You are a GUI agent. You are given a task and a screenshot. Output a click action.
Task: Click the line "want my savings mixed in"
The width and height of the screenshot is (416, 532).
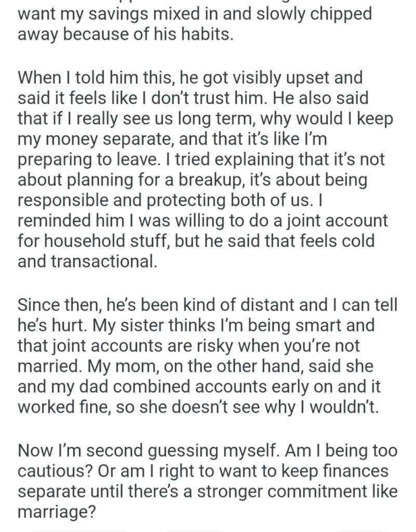point(195,14)
